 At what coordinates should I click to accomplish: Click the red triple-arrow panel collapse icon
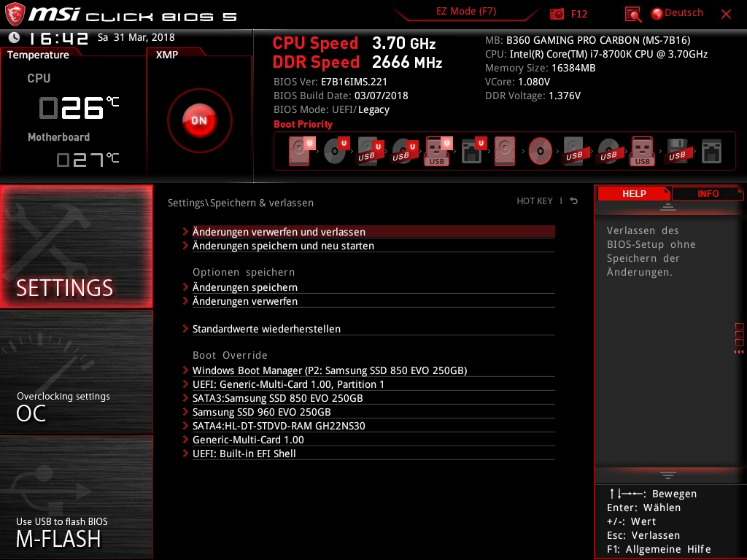point(738,352)
